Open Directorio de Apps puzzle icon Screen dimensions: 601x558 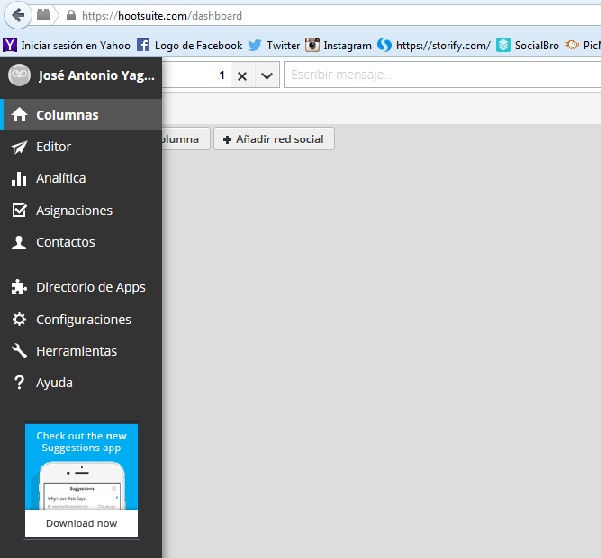[x=18, y=288]
